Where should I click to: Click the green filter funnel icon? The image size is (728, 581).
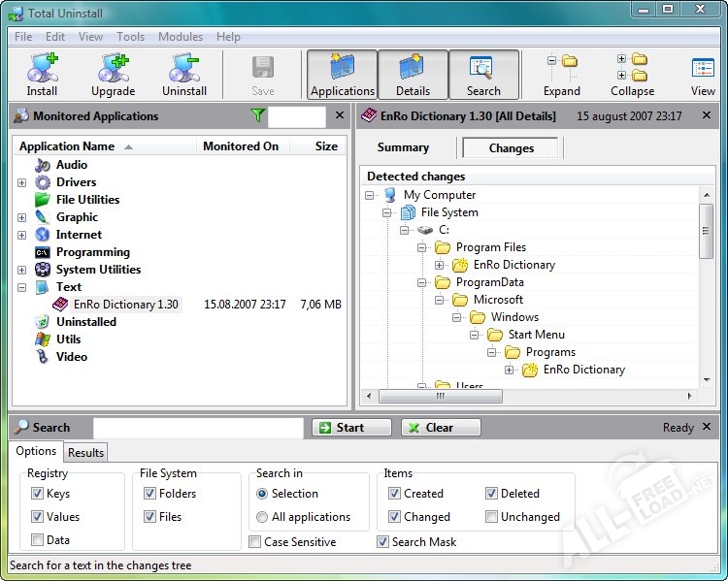click(257, 115)
